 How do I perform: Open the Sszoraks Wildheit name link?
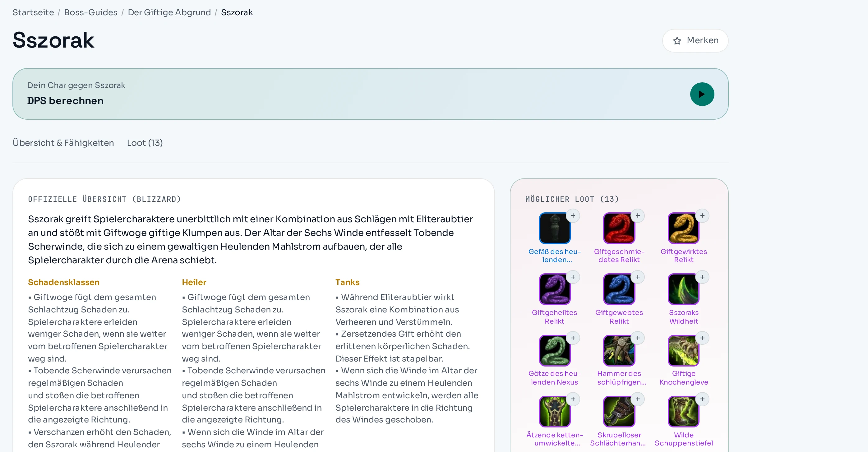[683, 316]
